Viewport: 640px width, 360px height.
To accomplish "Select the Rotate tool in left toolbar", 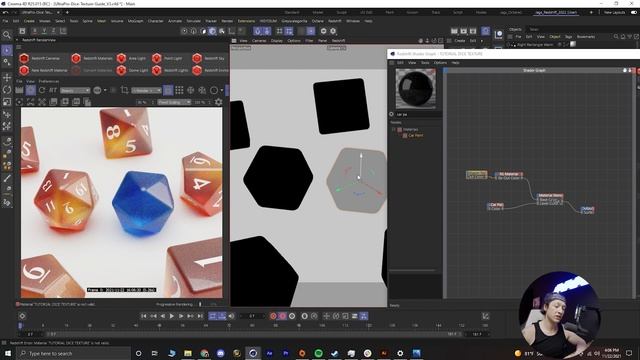I will tap(7, 89).
